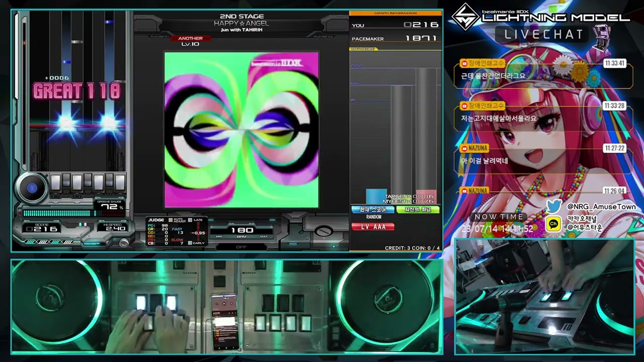The height and width of the screenshot is (362, 644).
Task: Click the SLOW count 7
Action: click(x=182, y=243)
